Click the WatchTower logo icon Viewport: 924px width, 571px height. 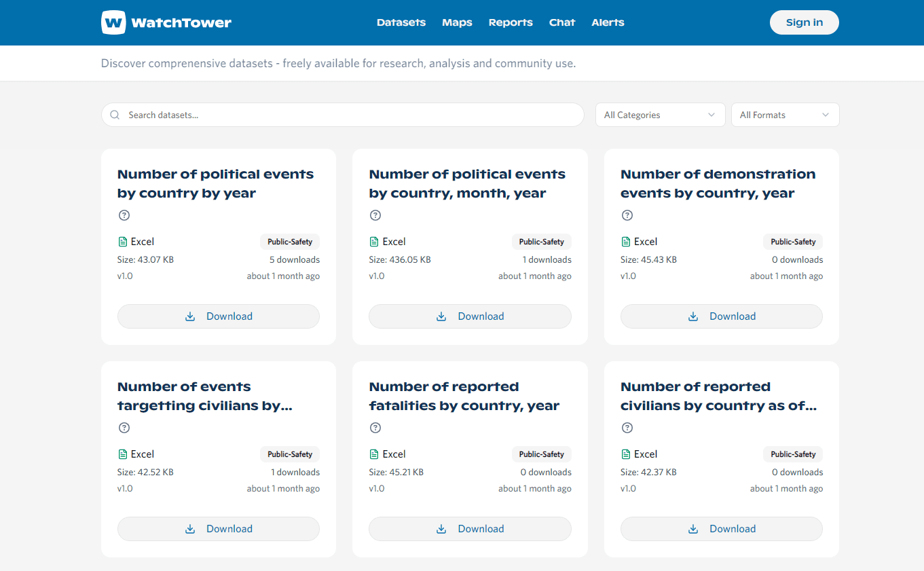click(x=113, y=22)
